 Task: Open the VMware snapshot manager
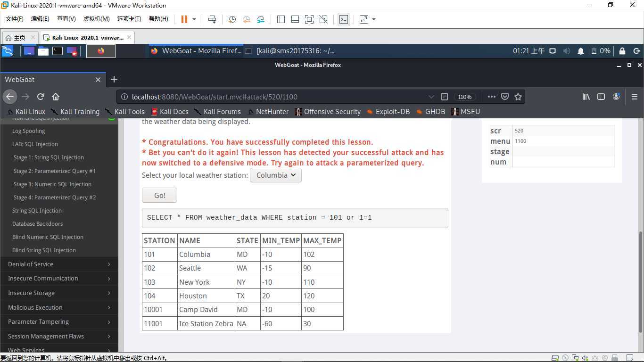[x=261, y=19]
